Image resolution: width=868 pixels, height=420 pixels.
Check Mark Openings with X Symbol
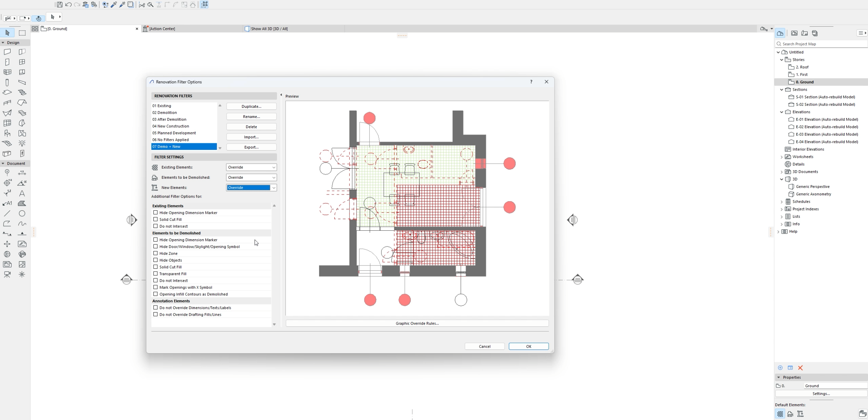click(156, 287)
